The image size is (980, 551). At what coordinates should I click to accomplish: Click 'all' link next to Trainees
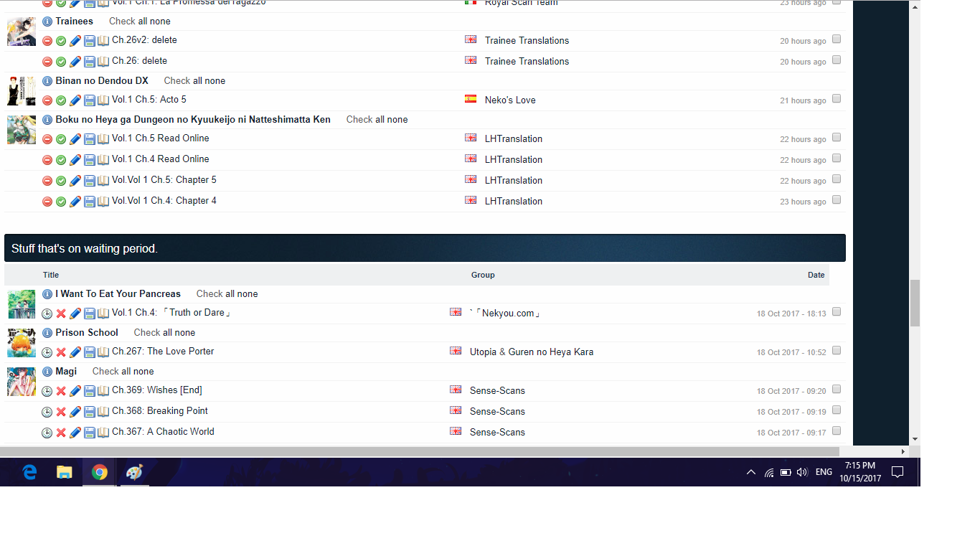click(x=144, y=22)
